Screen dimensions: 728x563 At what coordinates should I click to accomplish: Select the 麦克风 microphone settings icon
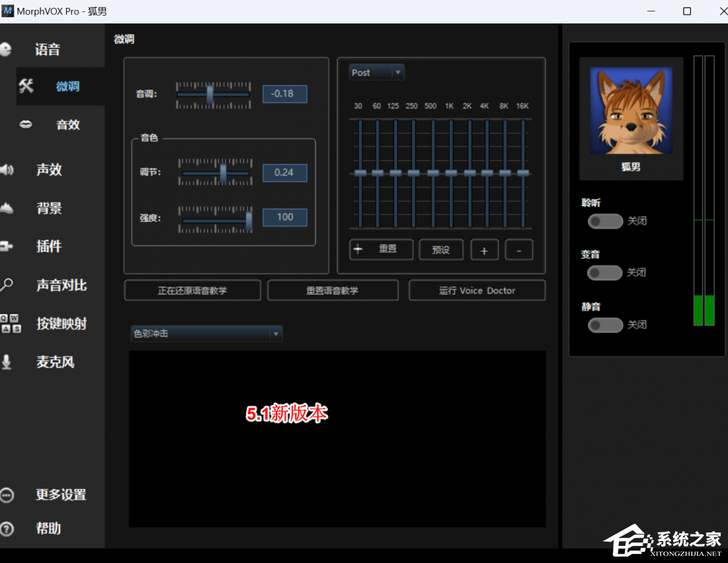pos(8,362)
